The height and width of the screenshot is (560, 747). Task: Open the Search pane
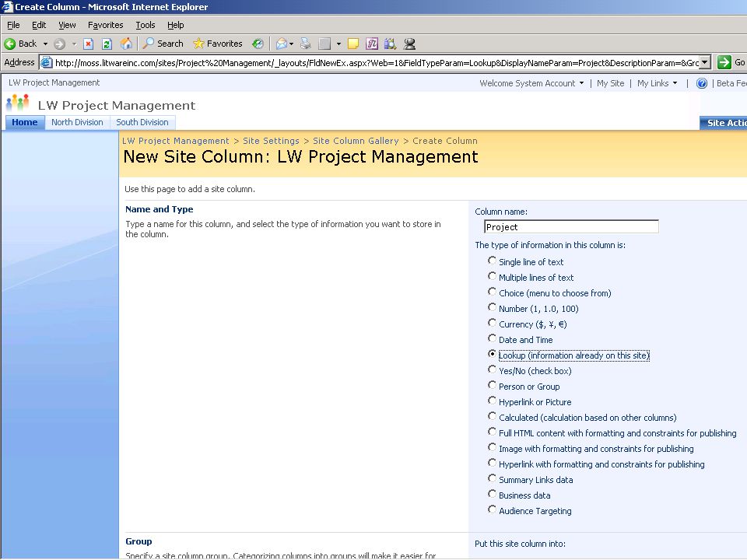(163, 44)
